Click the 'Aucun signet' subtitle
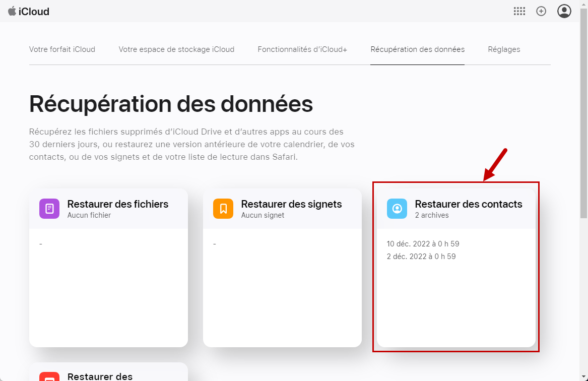588x381 pixels. click(x=263, y=215)
